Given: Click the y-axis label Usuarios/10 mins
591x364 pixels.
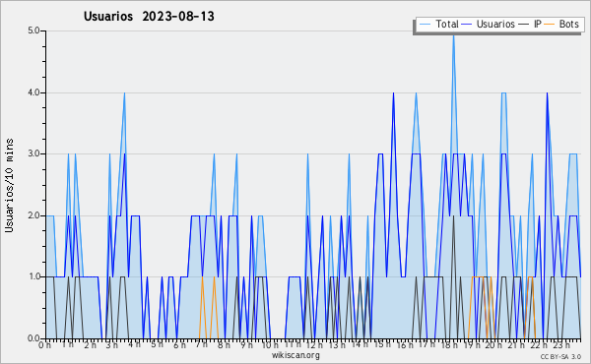Looking at the screenshot, I should [x=10, y=185].
